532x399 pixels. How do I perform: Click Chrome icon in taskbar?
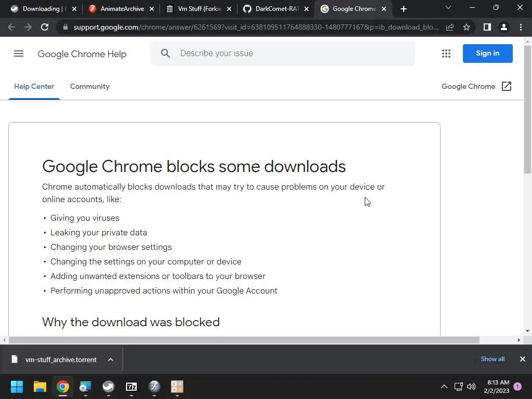pyautogui.click(x=63, y=387)
